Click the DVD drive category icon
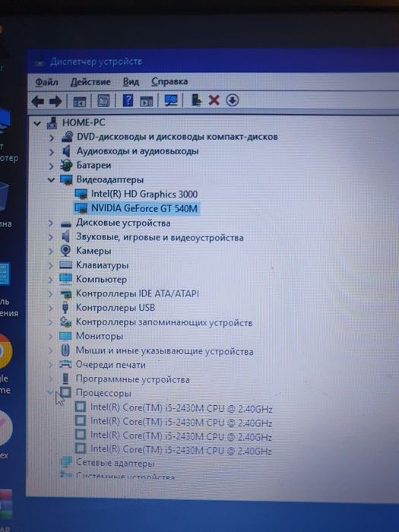Image resolution: width=399 pixels, height=532 pixels. [67, 137]
